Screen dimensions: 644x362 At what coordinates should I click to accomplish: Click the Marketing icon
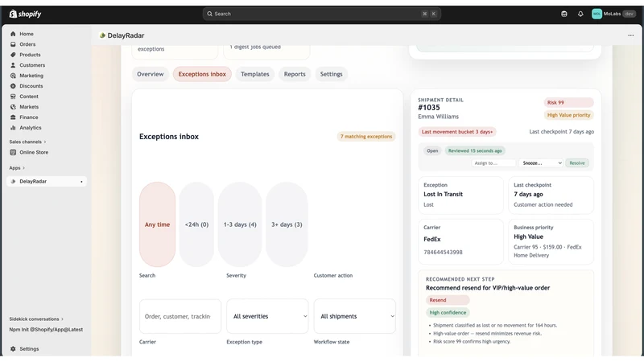pos(13,76)
